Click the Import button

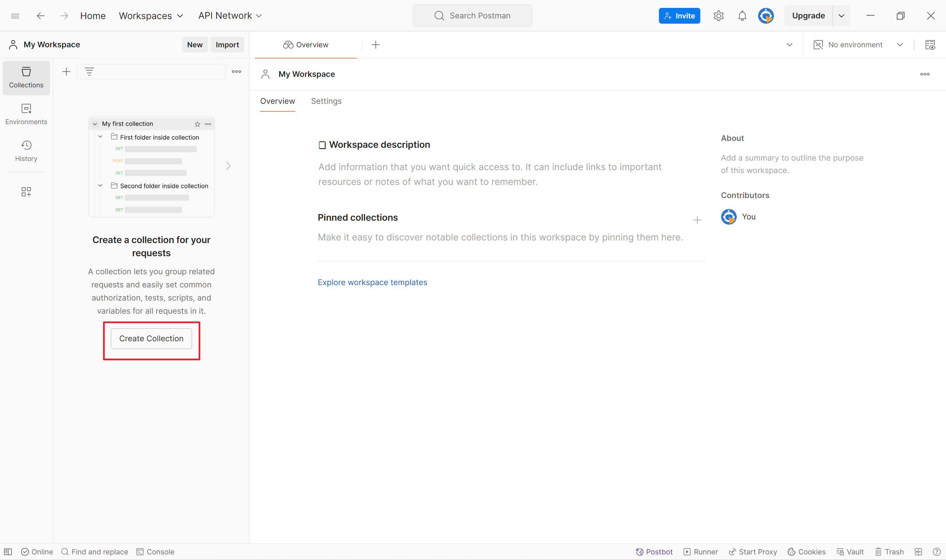(227, 45)
